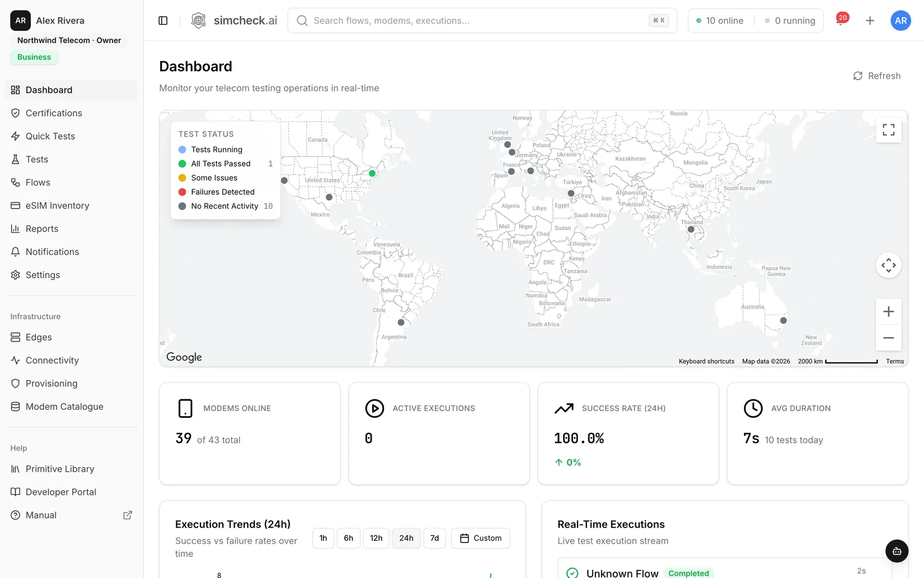Click the 0 running status indicator
The image size is (924, 578).
click(x=790, y=21)
